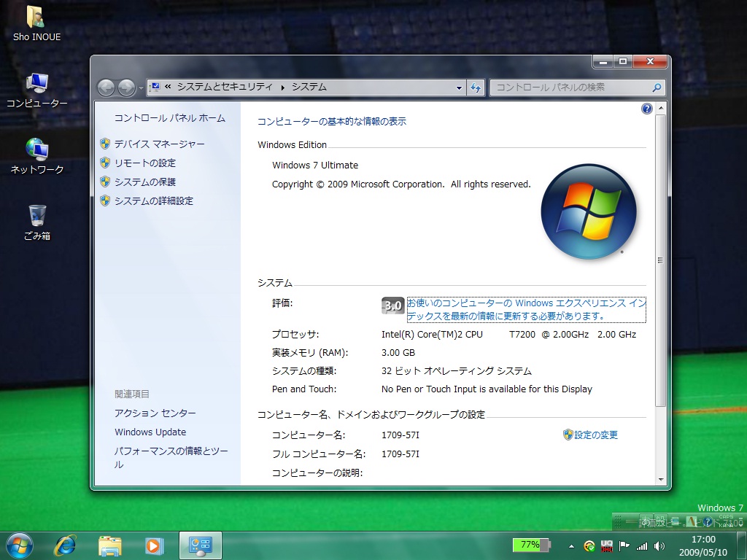Click the Back navigation button

pos(106,87)
